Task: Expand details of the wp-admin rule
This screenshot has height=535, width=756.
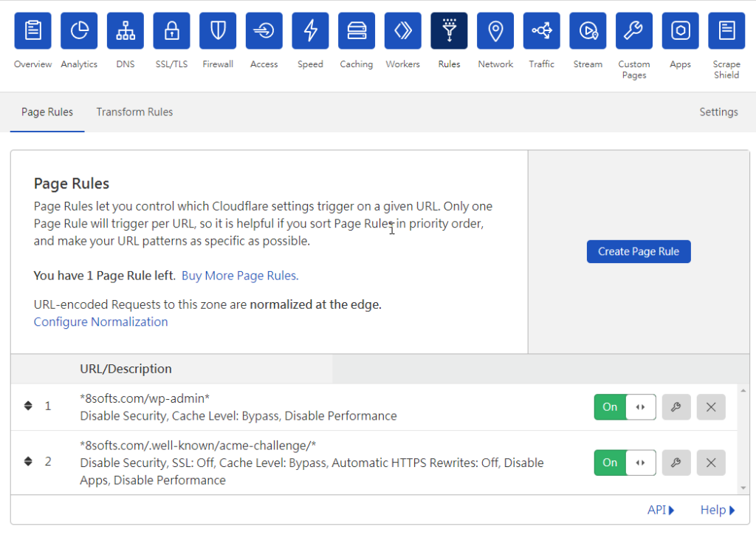Action: pos(640,406)
